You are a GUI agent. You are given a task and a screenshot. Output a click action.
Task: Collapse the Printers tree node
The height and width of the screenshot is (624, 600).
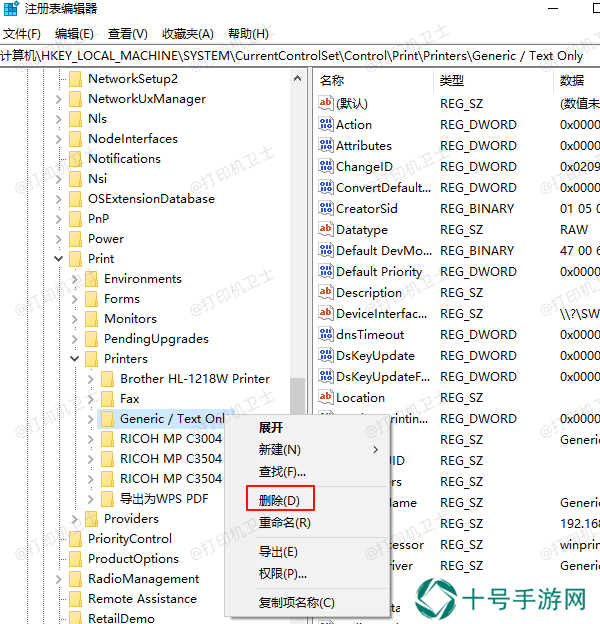(74, 359)
